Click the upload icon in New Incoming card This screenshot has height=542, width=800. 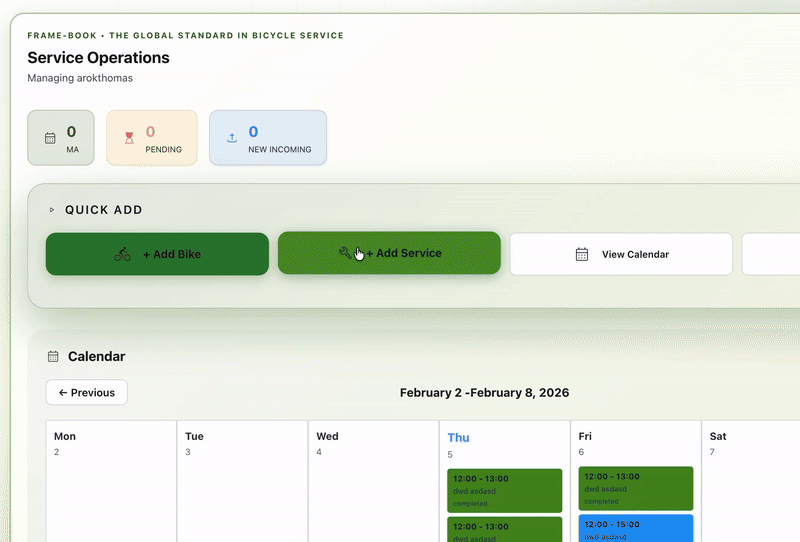(x=232, y=138)
